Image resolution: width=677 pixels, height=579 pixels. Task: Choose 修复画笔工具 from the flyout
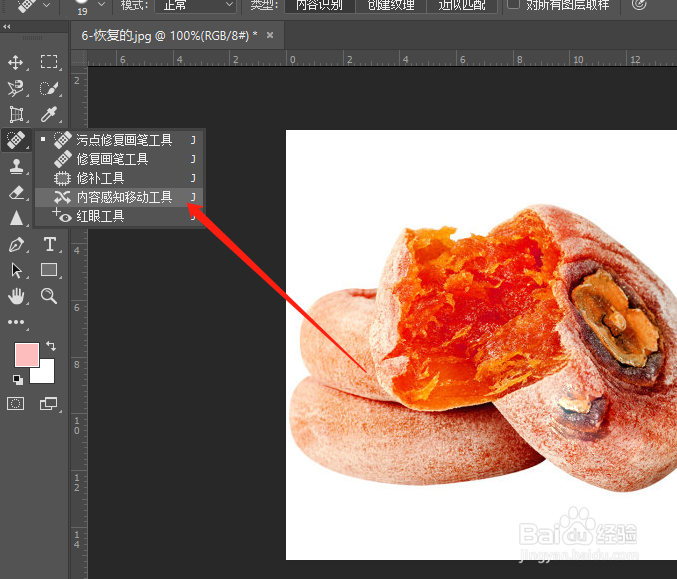tap(119, 159)
